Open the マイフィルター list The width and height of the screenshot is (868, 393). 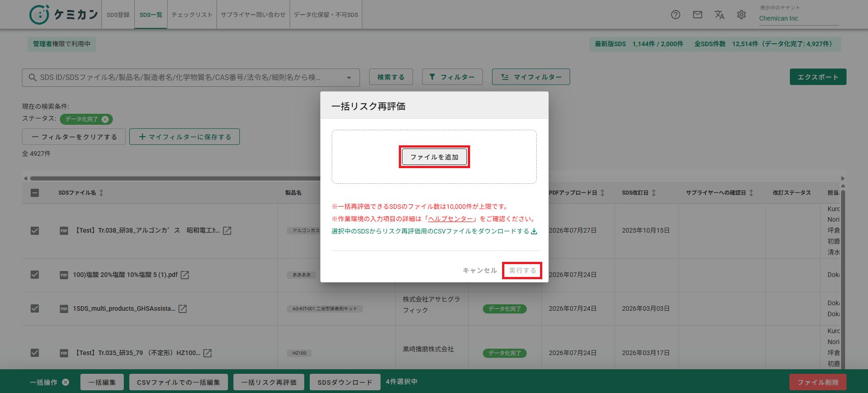click(x=531, y=77)
